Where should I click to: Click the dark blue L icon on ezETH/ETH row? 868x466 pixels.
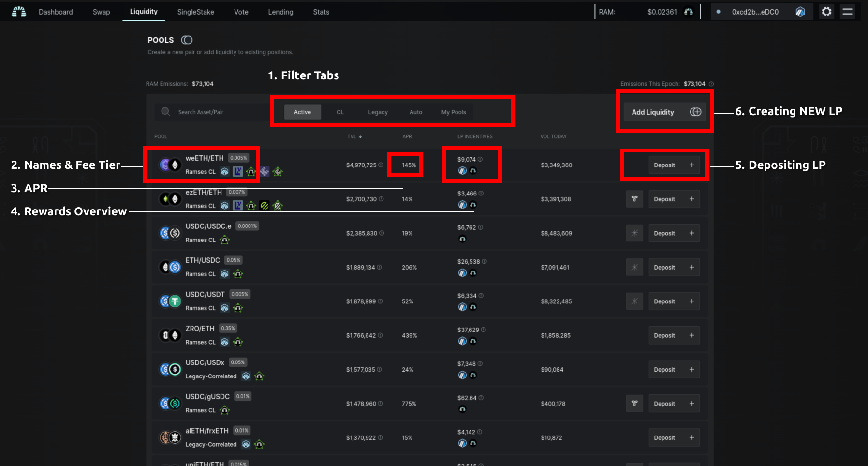(x=238, y=206)
